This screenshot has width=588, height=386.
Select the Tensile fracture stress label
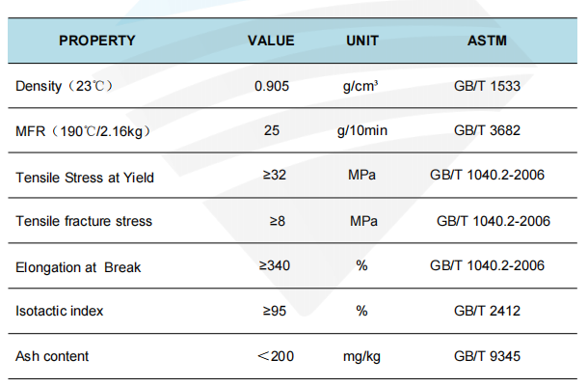(x=84, y=221)
